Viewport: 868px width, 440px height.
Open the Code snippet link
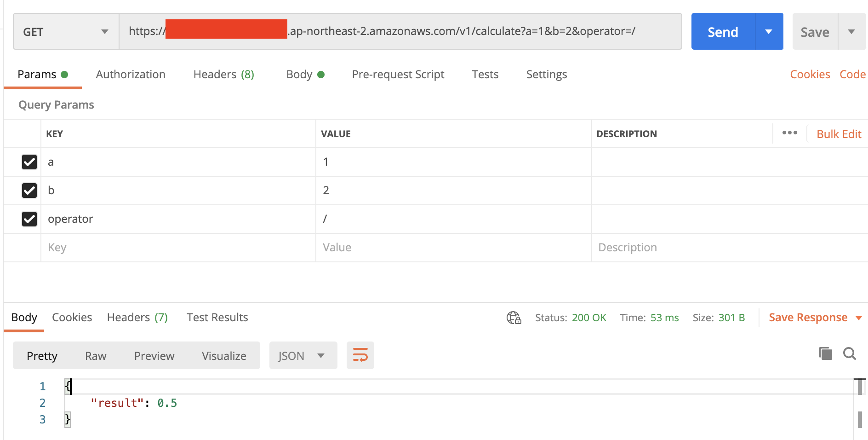coord(852,75)
